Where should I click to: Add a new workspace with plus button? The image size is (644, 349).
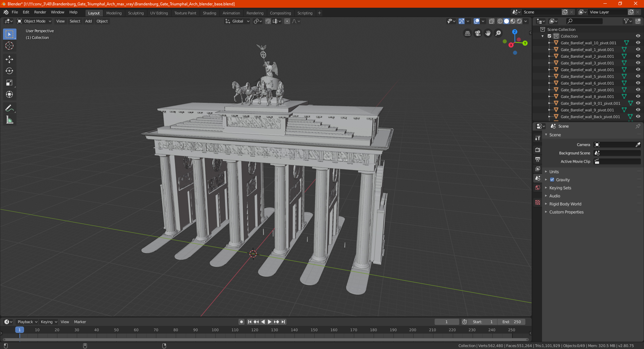coord(319,13)
